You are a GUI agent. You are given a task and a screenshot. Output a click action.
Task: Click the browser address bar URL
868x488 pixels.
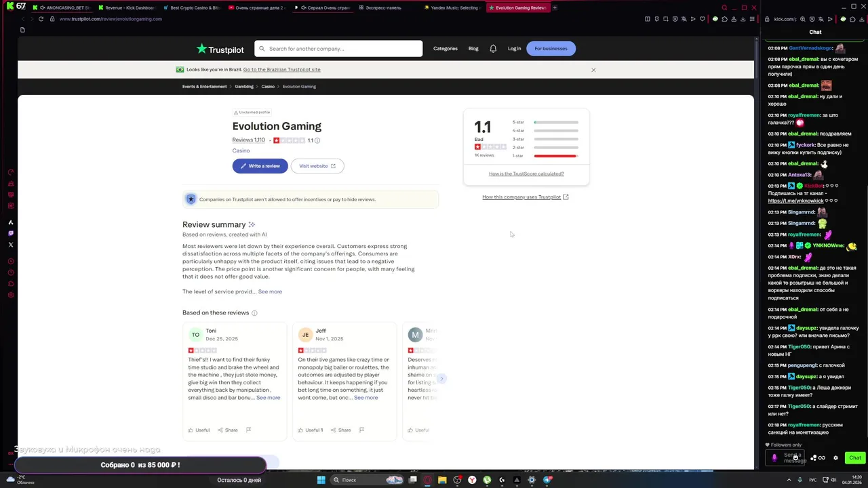(110, 19)
